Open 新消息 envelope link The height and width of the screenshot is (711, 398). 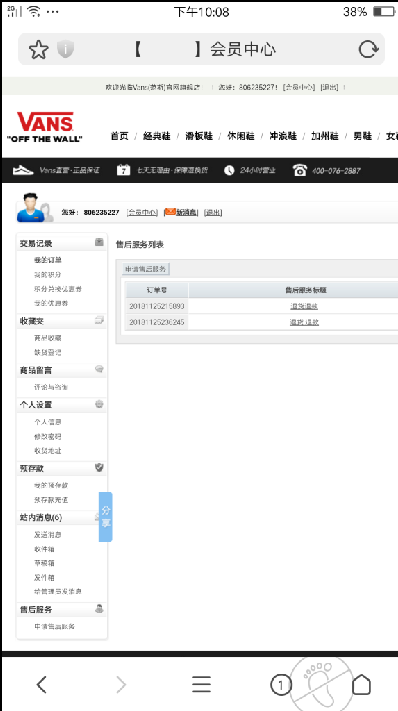tap(181, 212)
